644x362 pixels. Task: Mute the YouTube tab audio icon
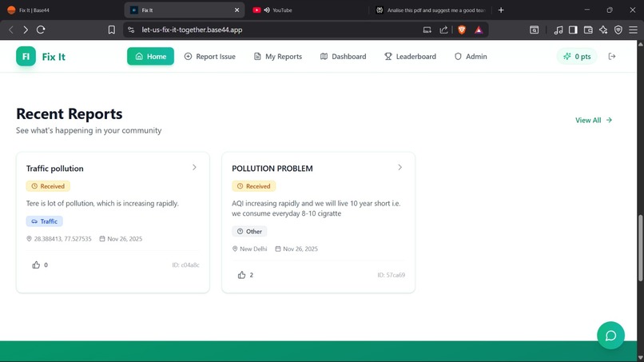(267, 10)
